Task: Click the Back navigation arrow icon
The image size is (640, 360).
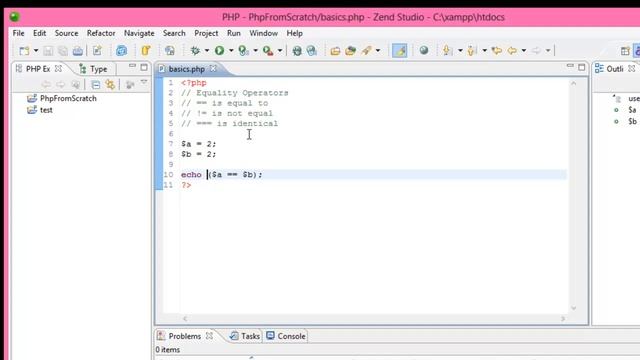Action: tap(512, 51)
